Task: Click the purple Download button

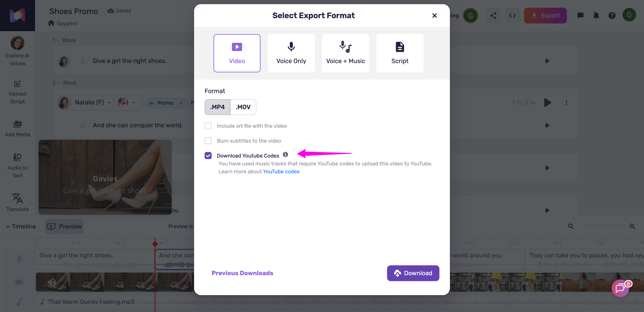Action: tap(413, 273)
